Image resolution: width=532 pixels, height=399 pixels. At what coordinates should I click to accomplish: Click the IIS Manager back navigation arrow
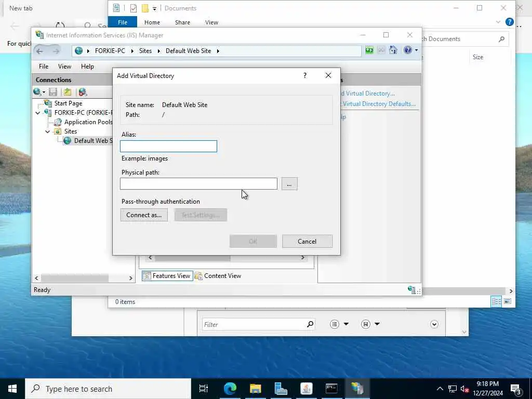pos(39,51)
